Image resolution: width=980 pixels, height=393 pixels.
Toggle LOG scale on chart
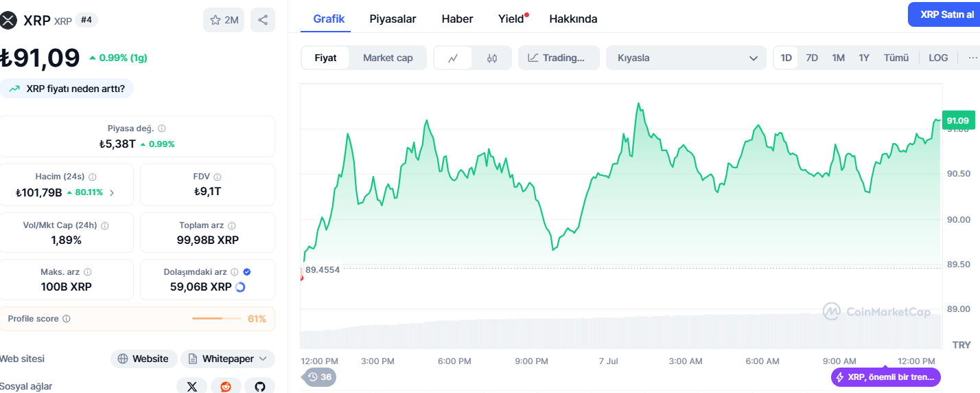click(938, 58)
